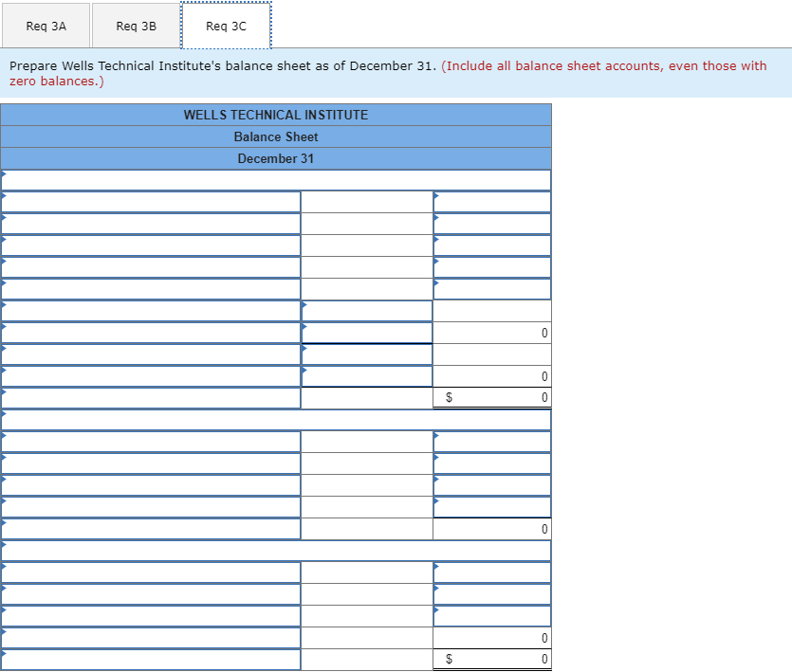Click the Balance Sheet title row
This screenshot has width=792, height=672.
click(x=276, y=136)
